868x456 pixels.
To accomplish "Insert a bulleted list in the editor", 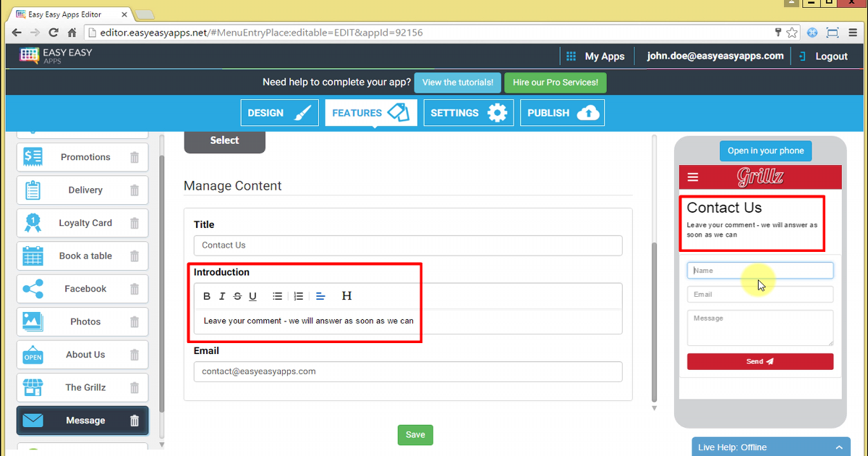I will [278, 295].
